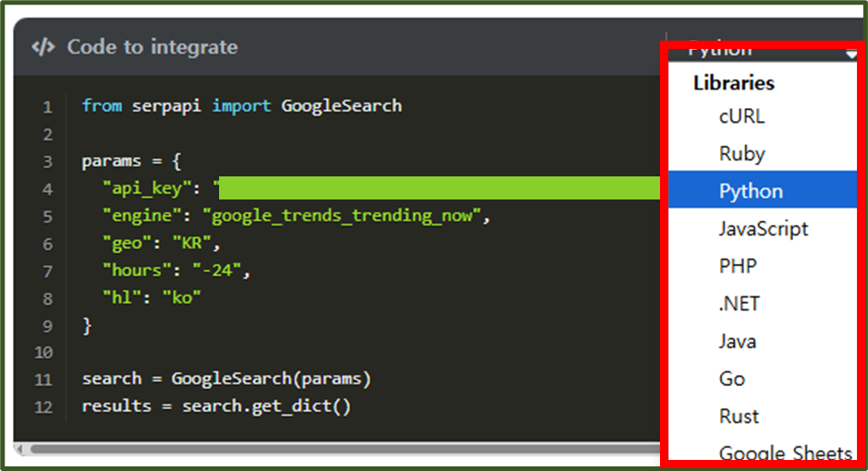
Task: Click 'results = search.get_dict()' line
Action: click(x=216, y=406)
